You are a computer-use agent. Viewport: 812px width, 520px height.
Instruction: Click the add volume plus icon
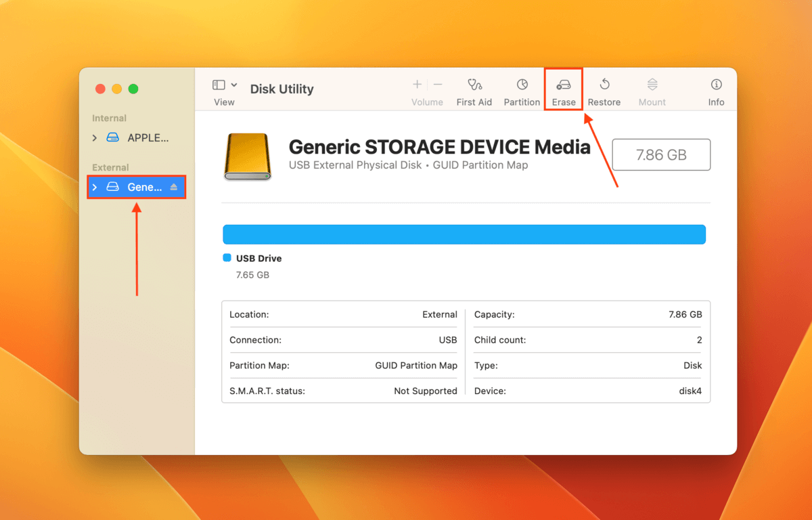coord(417,85)
